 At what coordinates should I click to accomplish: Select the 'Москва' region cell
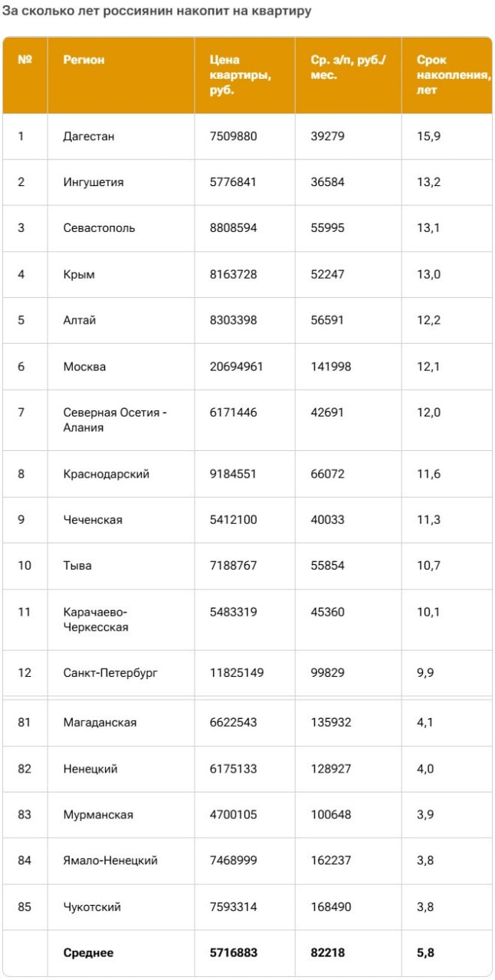[x=84, y=367]
